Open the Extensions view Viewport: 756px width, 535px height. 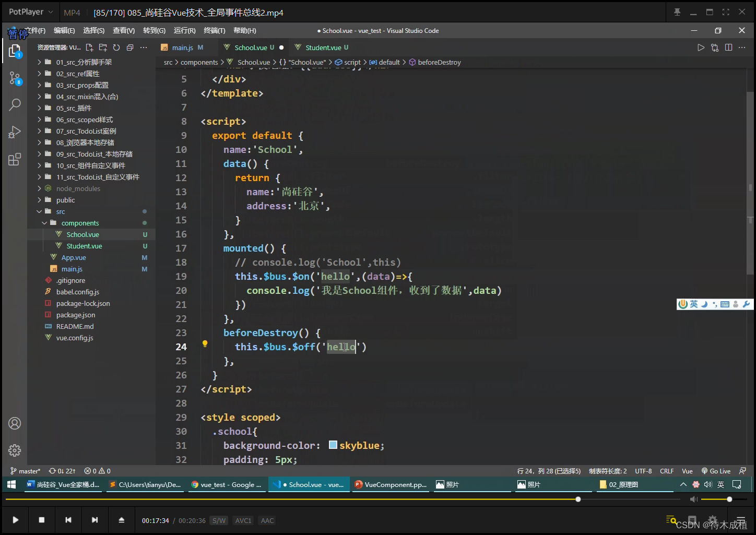[15, 159]
